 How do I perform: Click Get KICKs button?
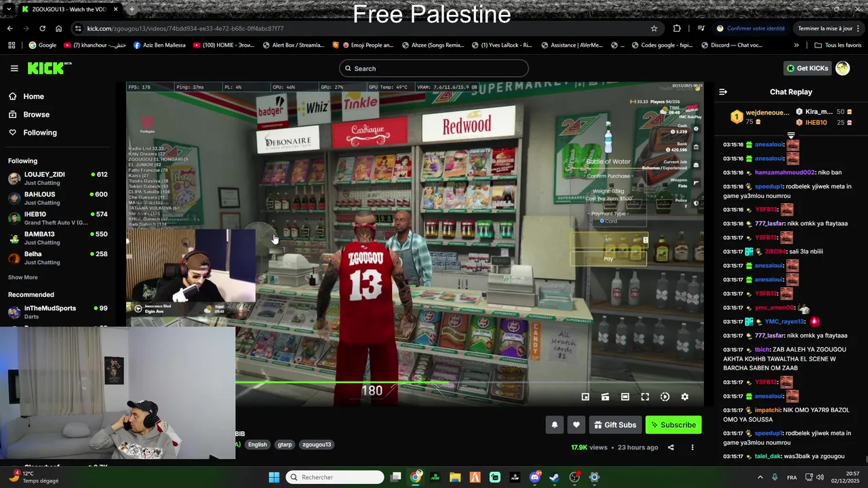(x=807, y=68)
